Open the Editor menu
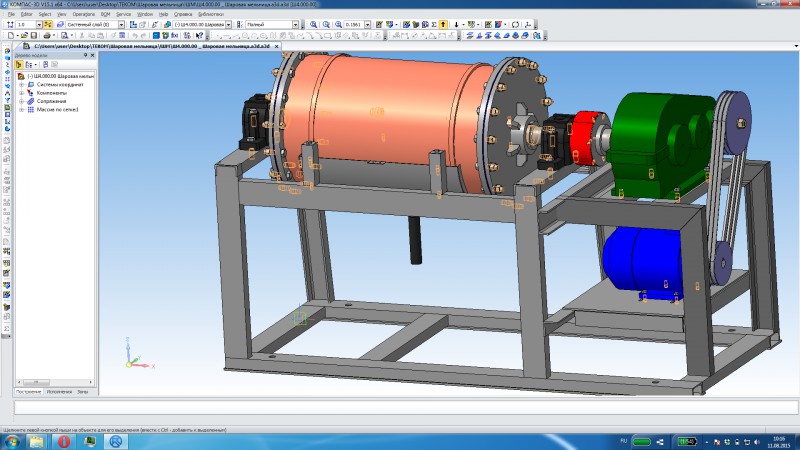 click(x=26, y=14)
